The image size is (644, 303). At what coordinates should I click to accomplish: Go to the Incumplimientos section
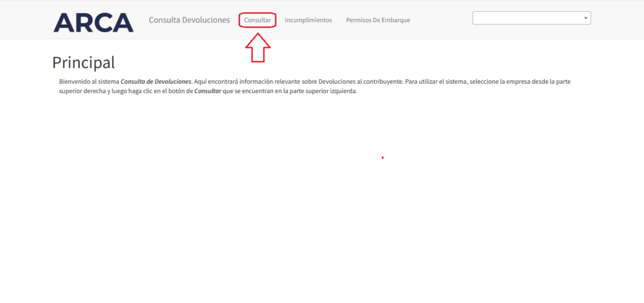pyautogui.click(x=308, y=20)
